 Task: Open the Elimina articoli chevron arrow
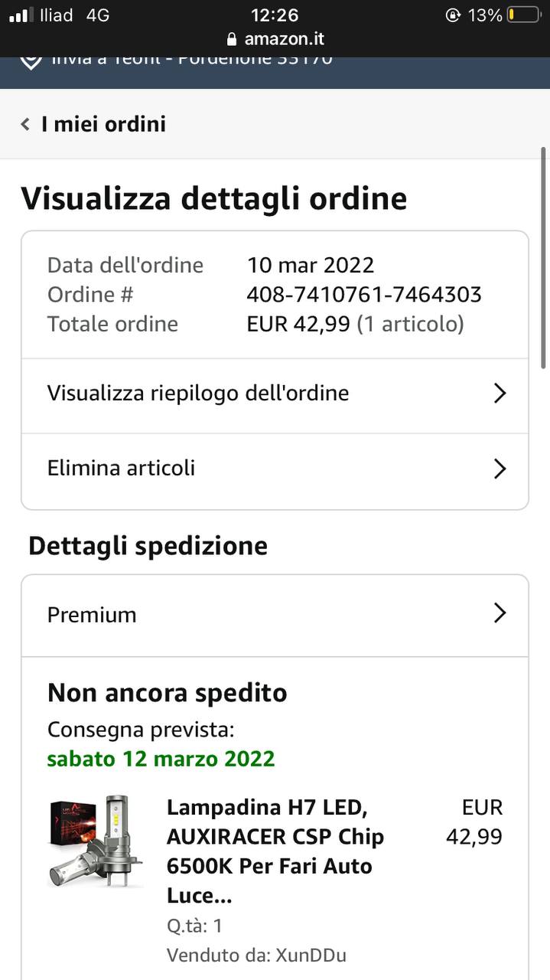pyautogui.click(x=500, y=469)
